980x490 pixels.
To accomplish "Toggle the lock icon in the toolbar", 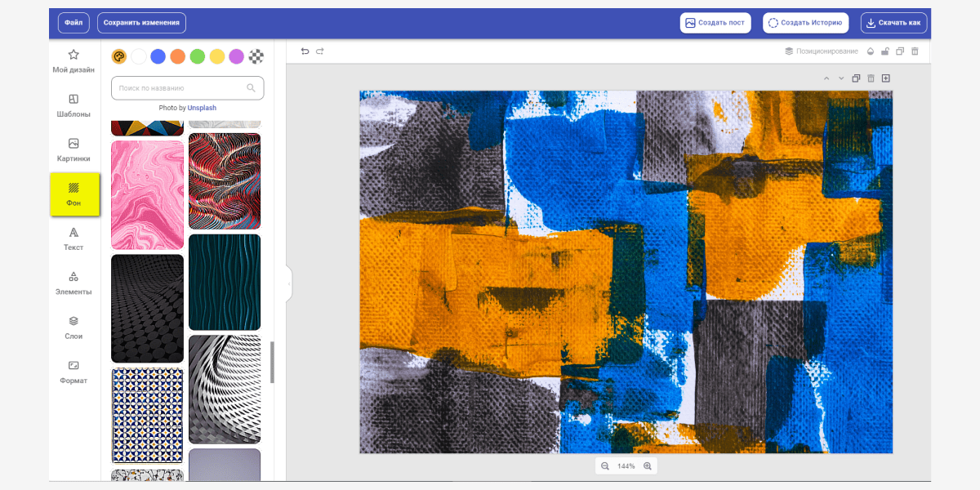I will (x=885, y=51).
